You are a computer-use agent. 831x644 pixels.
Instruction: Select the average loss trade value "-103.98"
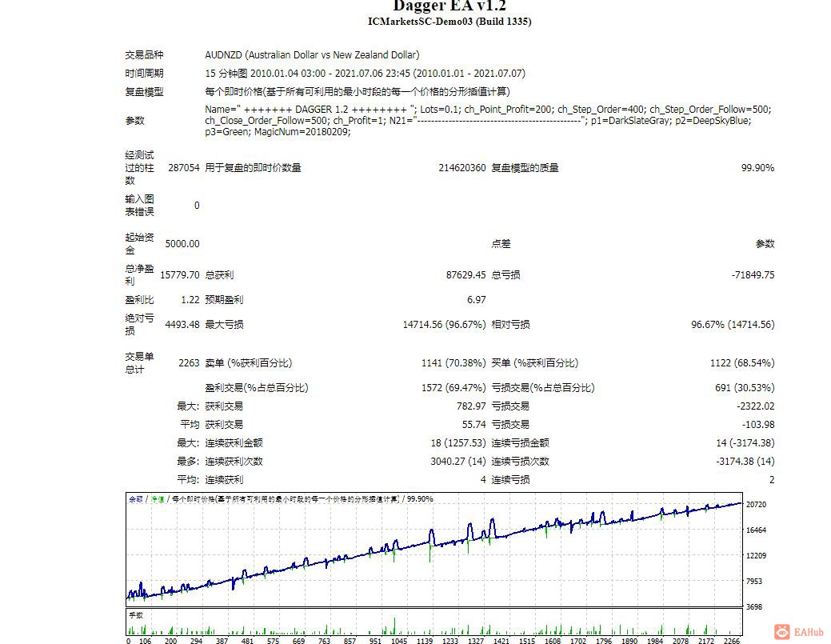(x=758, y=425)
